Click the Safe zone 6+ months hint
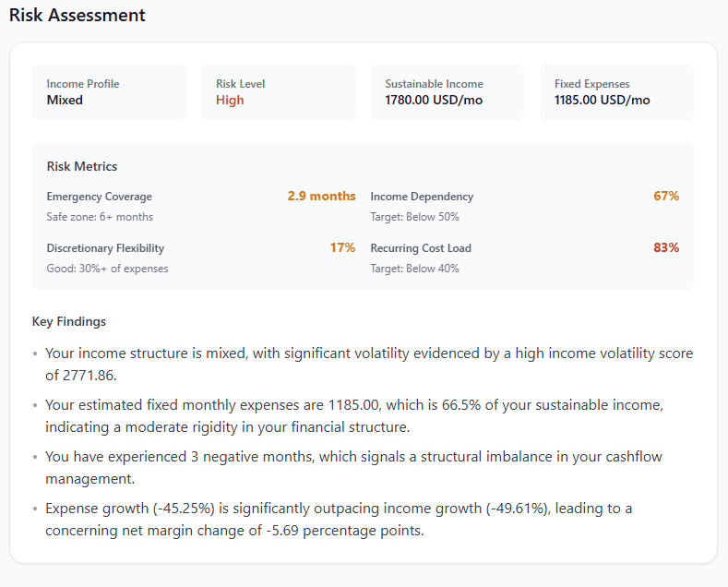Image resolution: width=728 pixels, height=587 pixels. coord(100,217)
